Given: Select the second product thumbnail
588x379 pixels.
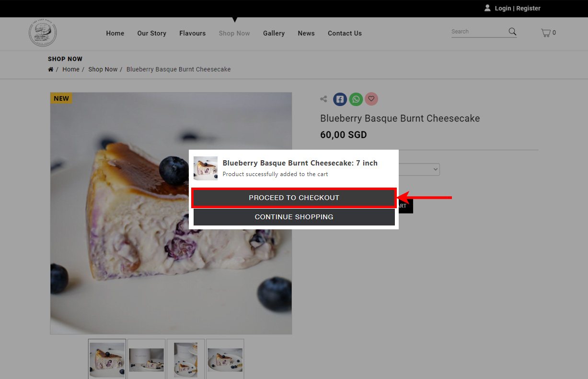Looking at the screenshot, I should [147, 359].
